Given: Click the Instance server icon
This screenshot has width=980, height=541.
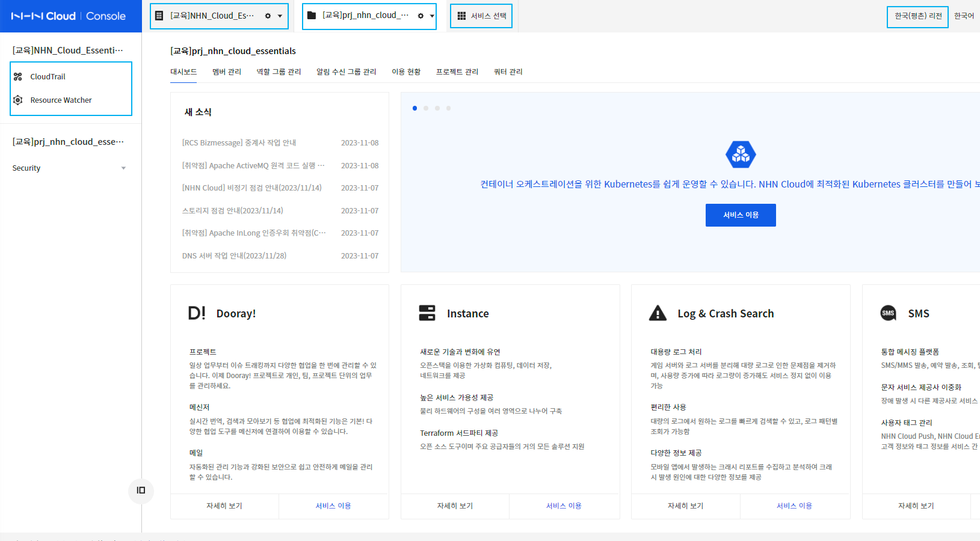Looking at the screenshot, I should pos(427,313).
